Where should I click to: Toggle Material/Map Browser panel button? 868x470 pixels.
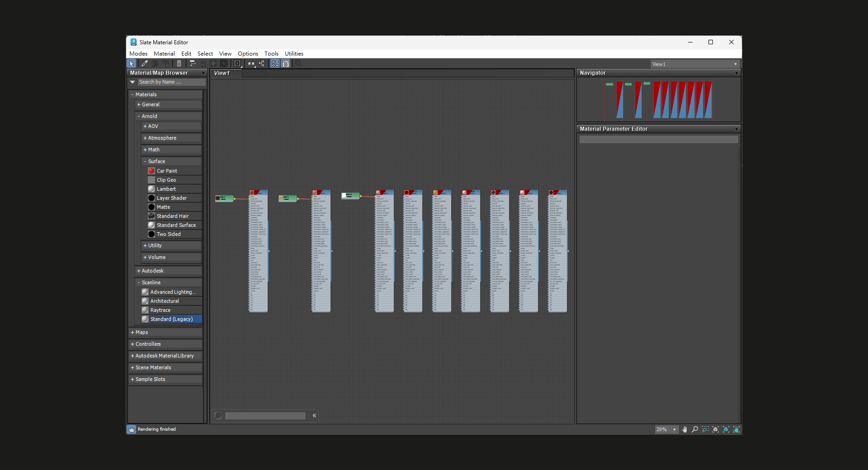(x=275, y=64)
